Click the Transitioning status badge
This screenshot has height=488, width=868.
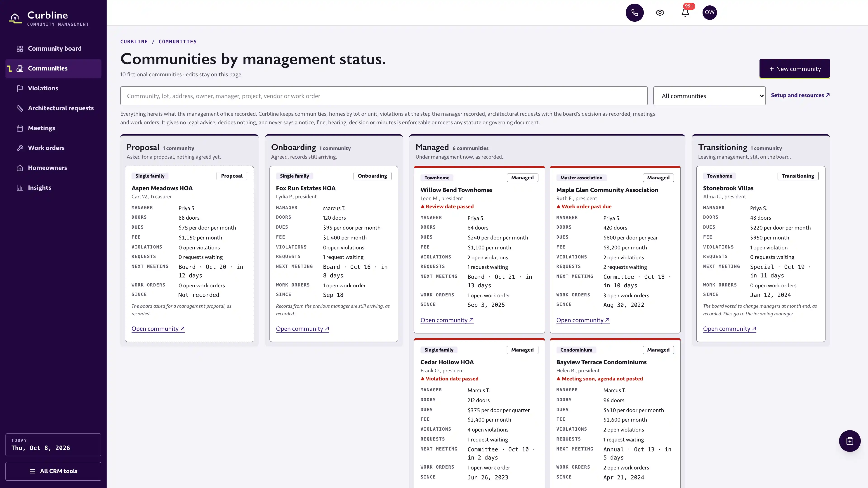click(797, 176)
